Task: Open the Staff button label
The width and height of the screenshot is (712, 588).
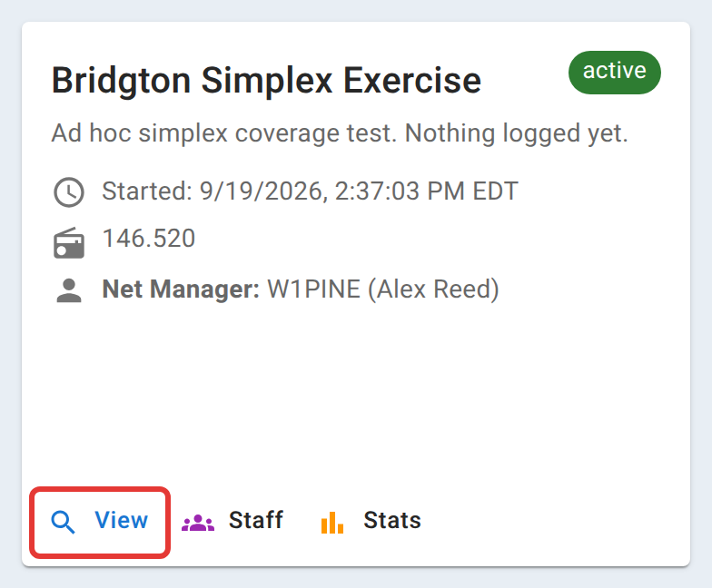Action: pos(256,520)
